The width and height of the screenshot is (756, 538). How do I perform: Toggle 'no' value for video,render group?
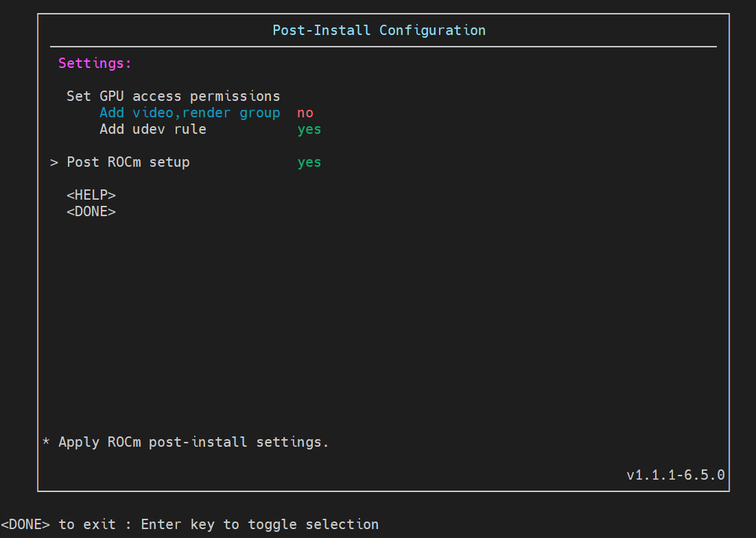point(305,113)
